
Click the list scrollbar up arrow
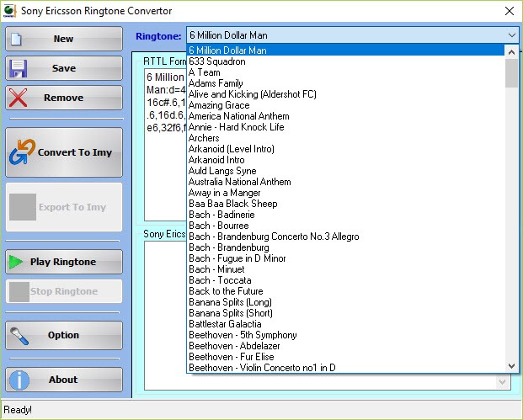coord(511,52)
